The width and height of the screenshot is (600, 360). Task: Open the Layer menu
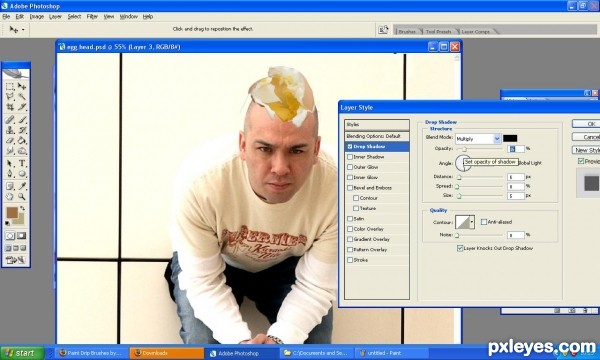click(x=55, y=16)
